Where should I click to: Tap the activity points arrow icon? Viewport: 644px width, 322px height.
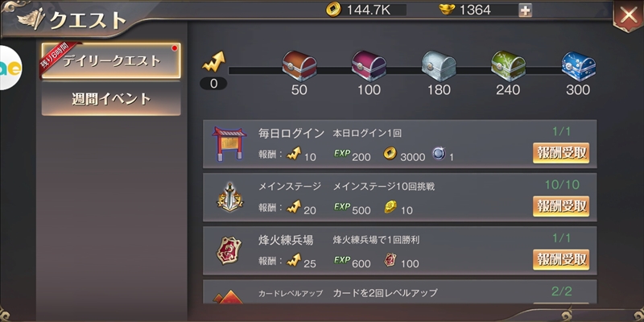coord(213,62)
